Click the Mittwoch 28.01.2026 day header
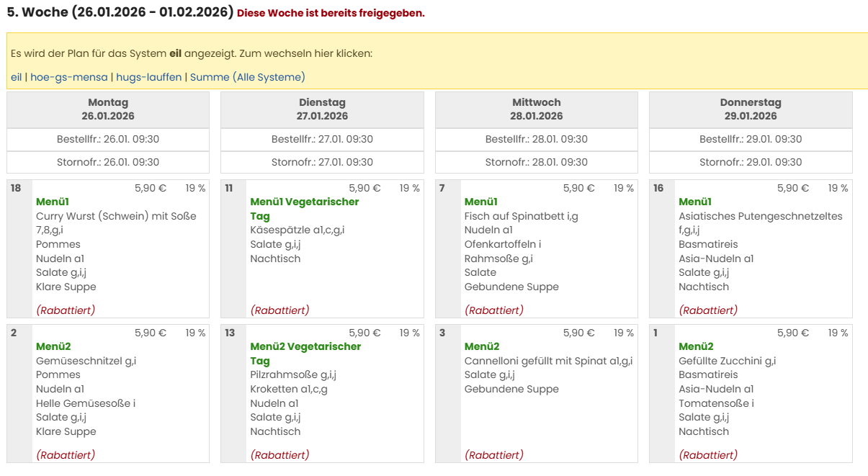The height and width of the screenshot is (476, 868). tap(536, 109)
